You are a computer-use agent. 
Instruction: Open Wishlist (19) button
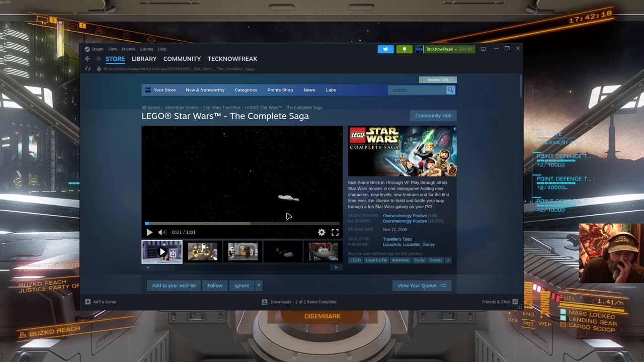(x=438, y=79)
